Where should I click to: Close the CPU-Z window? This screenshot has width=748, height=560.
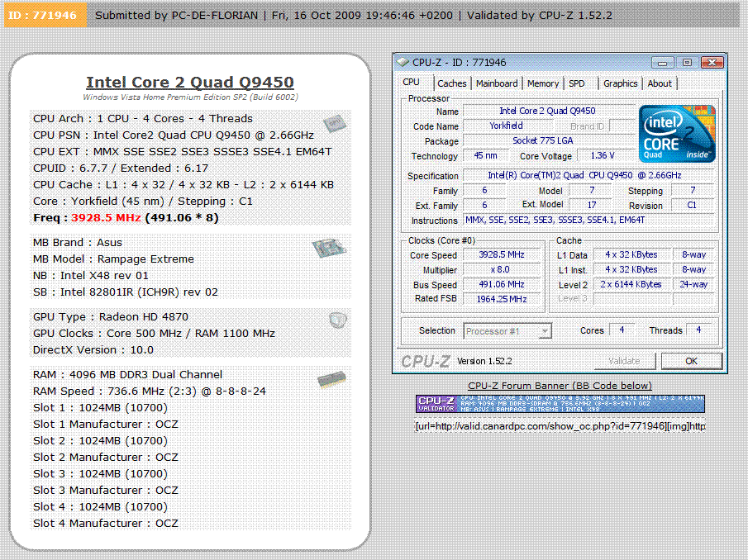[x=712, y=63]
